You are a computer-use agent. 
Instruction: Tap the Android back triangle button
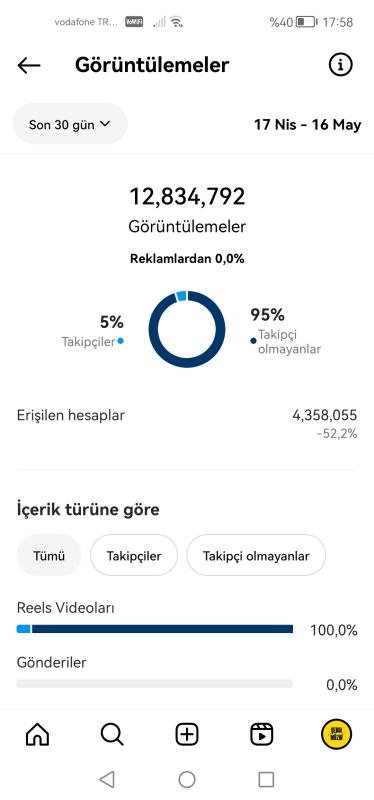(107, 780)
